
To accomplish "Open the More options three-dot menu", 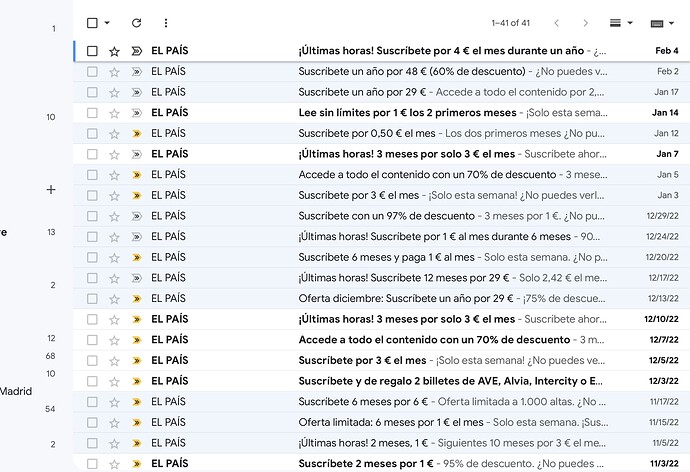I will [166, 23].
